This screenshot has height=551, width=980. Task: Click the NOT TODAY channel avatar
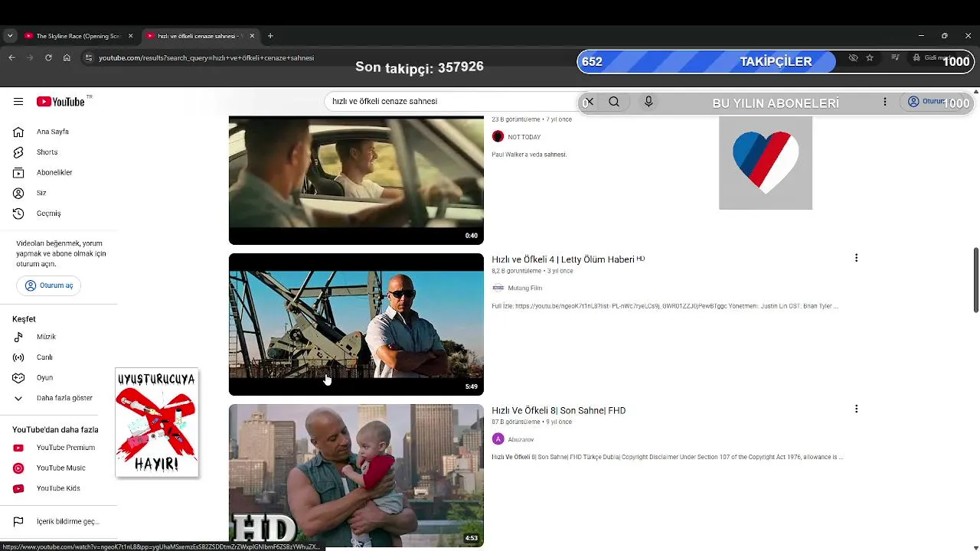[x=498, y=137]
